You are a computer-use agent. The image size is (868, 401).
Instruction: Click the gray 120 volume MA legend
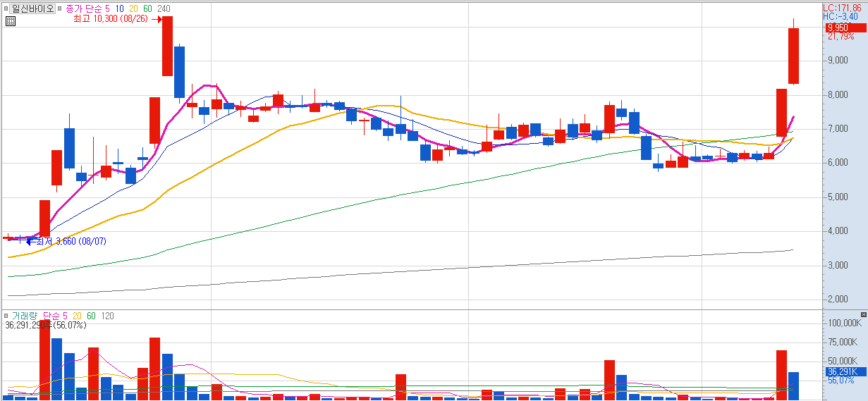click(x=107, y=316)
